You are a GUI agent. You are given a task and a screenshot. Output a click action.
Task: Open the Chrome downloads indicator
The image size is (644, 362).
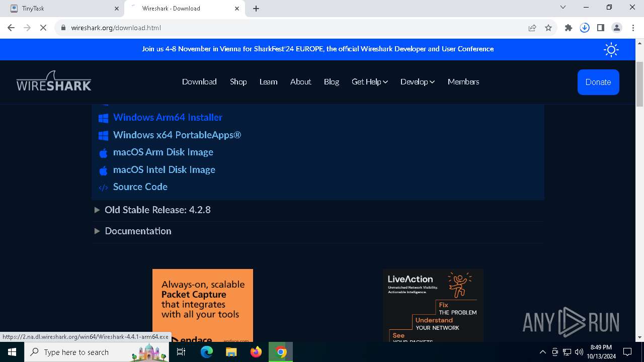[x=585, y=28]
